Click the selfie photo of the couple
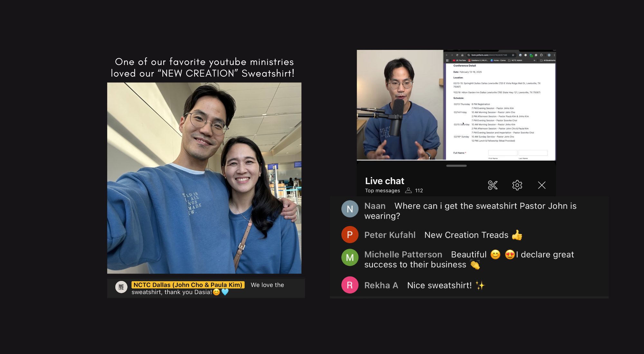The height and width of the screenshot is (354, 644). [204, 178]
